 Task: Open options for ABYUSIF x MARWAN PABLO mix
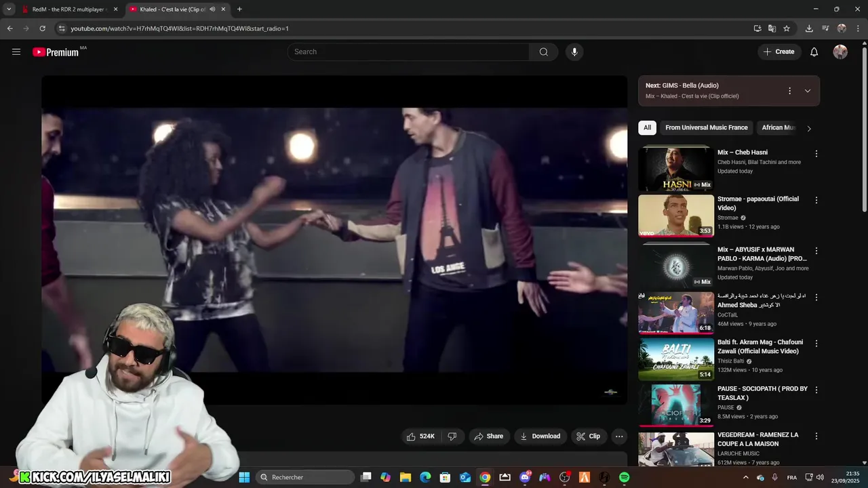tap(816, 251)
